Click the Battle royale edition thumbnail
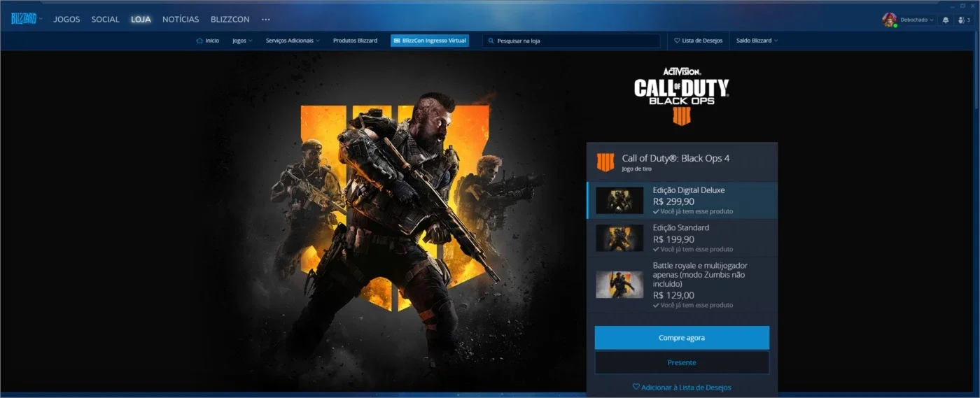 pos(619,285)
